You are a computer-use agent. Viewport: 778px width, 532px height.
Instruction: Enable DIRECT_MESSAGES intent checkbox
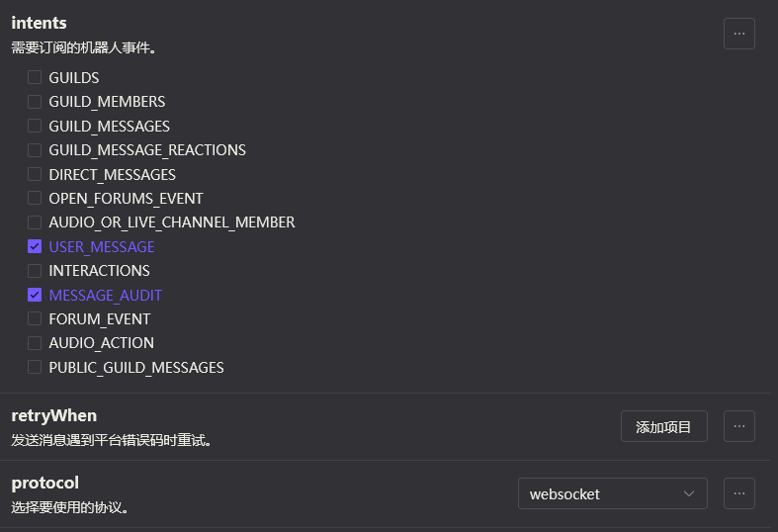click(x=35, y=174)
